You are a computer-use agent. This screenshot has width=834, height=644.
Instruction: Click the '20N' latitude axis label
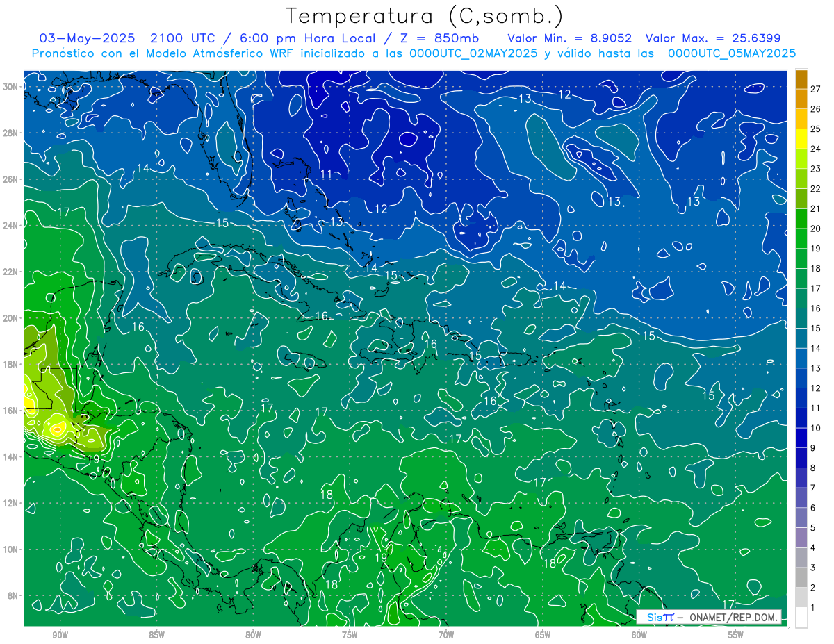tap(12, 318)
